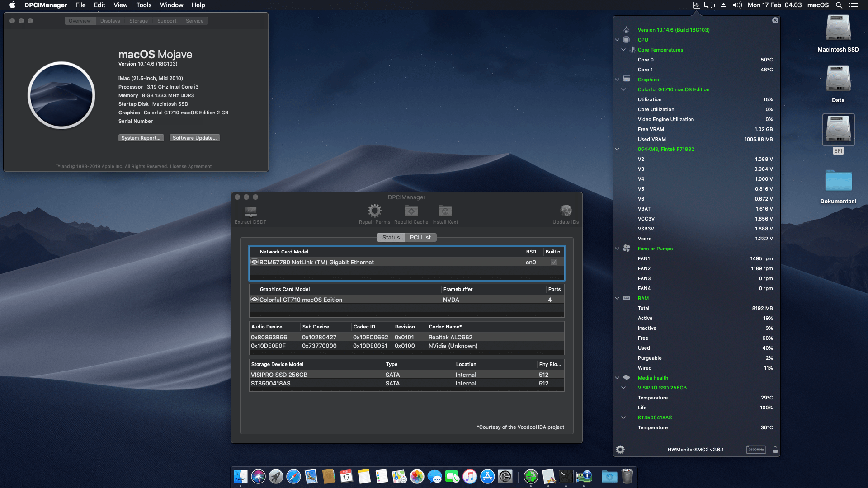868x488 pixels.
Task: Collapse the CPU section in HWMonitor
Action: click(x=617, y=40)
